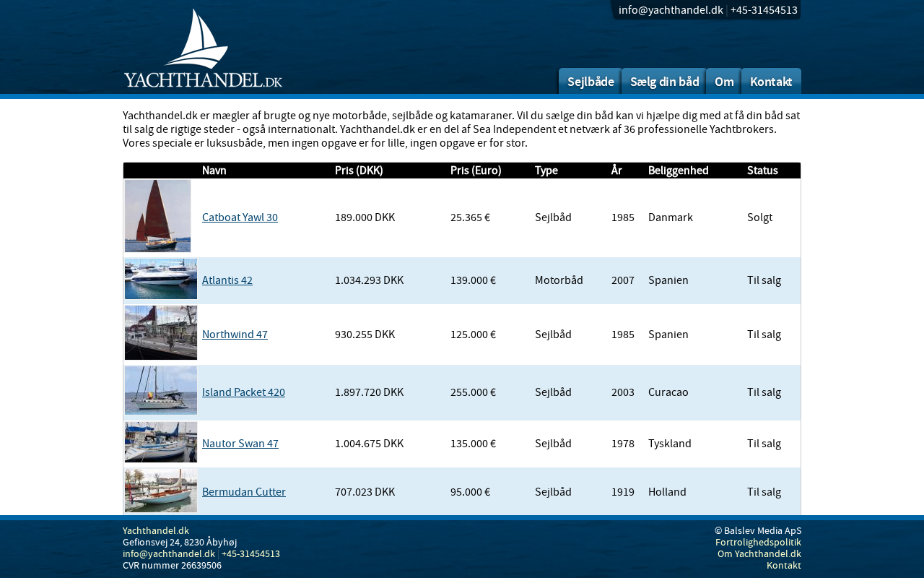This screenshot has height=578, width=924.
Task: Click the year 1978 cell
Action: [623, 444]
